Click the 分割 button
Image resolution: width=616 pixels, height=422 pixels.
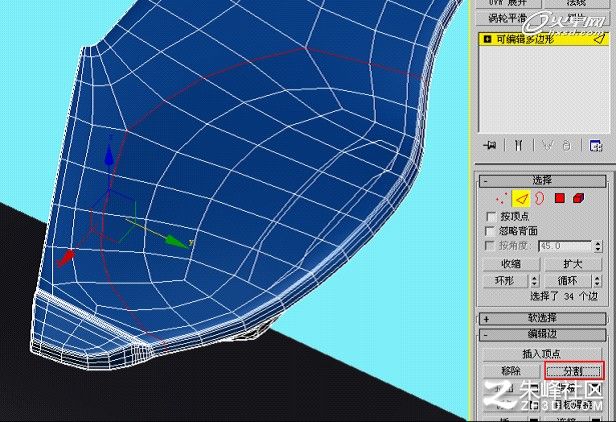click(x=574, y=371)
